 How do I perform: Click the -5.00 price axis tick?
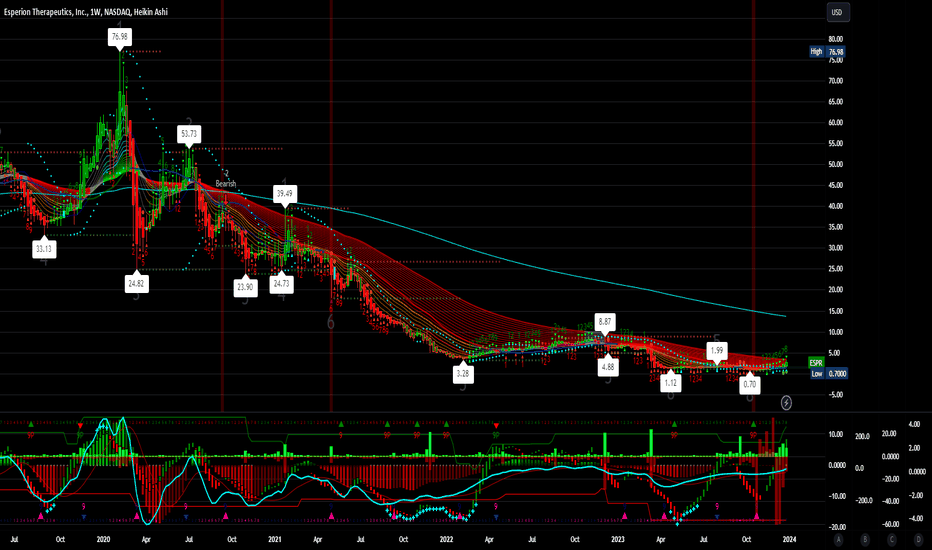[836, 395]
